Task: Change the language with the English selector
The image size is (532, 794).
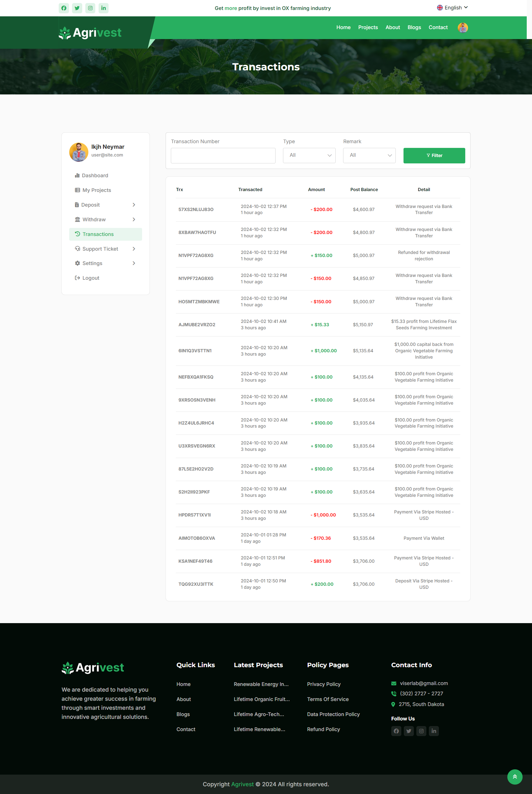Action: tap(452, 7)
